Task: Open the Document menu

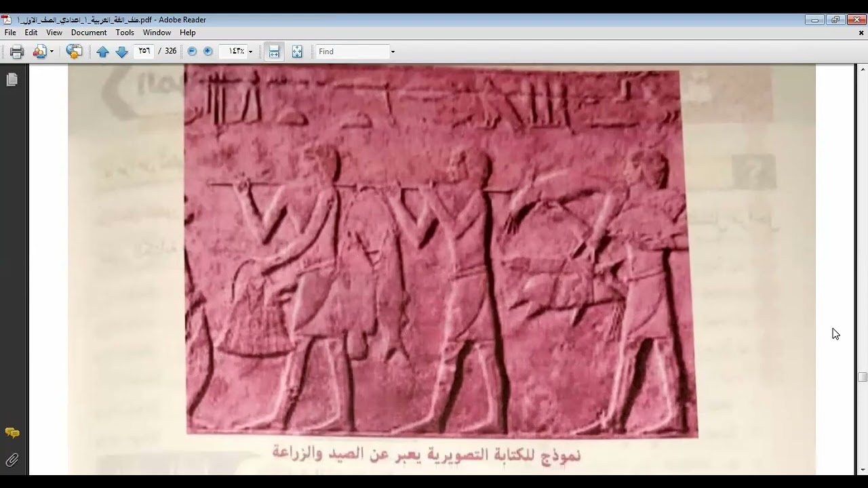Action: [89, 33]
